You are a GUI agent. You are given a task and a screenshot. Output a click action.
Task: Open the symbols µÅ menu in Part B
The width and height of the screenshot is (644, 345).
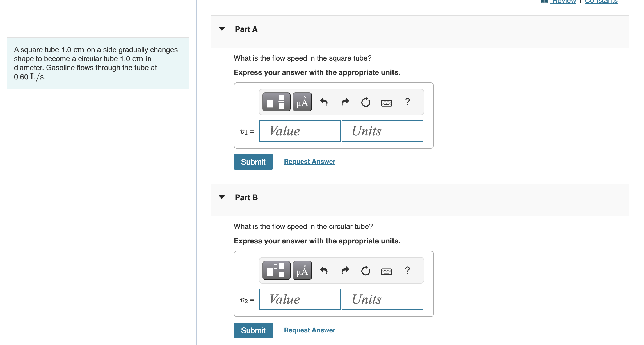[x=302, y=270]
